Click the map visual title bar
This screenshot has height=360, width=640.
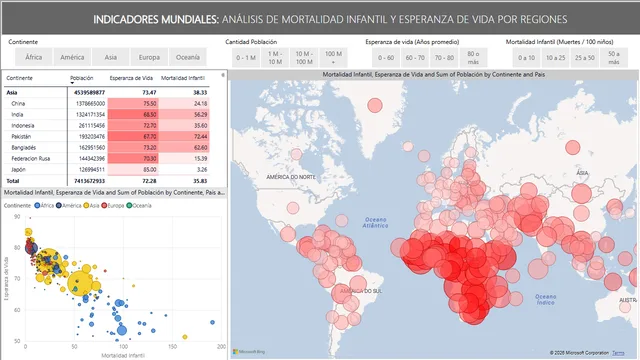pyautogui.click(x=433, y=75)
